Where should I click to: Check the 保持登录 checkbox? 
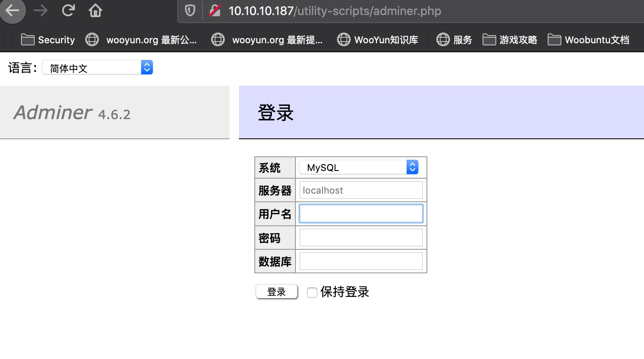(x=312, y=292)
